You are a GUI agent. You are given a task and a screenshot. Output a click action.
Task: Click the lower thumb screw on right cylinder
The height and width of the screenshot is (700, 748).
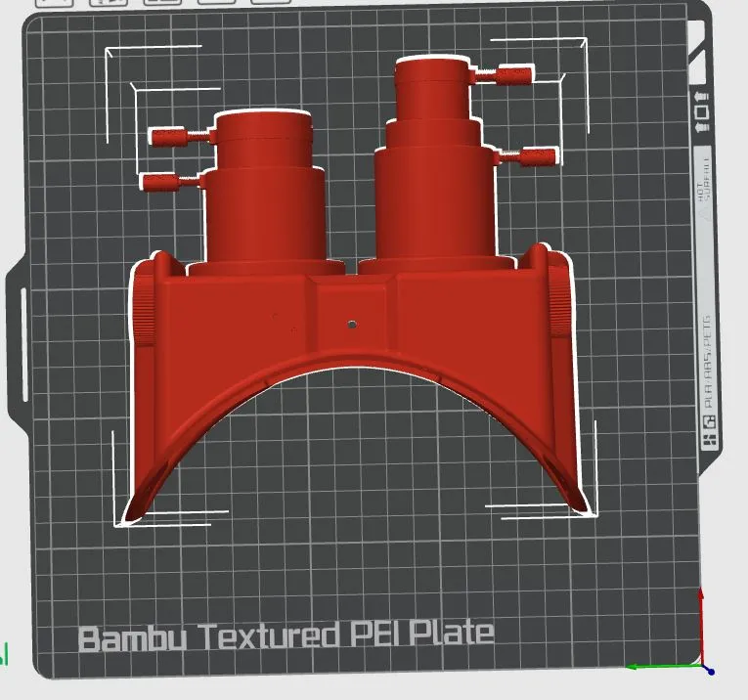pos(528,155)
